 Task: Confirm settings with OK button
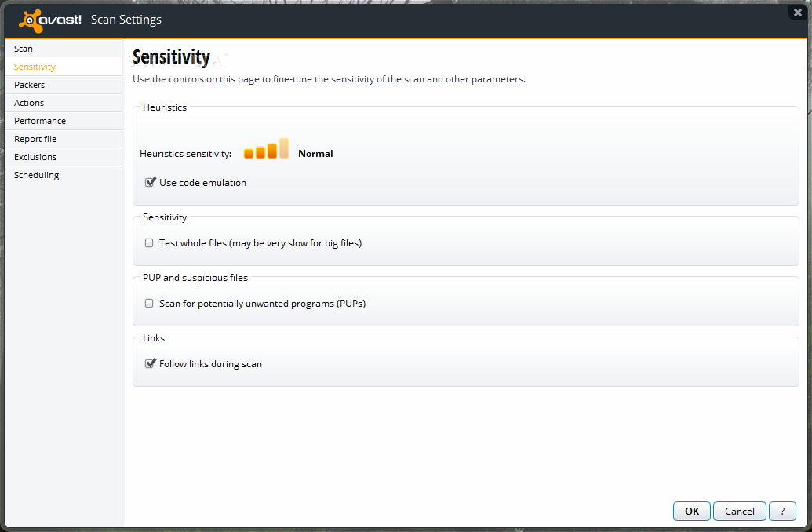coord(692,512)
